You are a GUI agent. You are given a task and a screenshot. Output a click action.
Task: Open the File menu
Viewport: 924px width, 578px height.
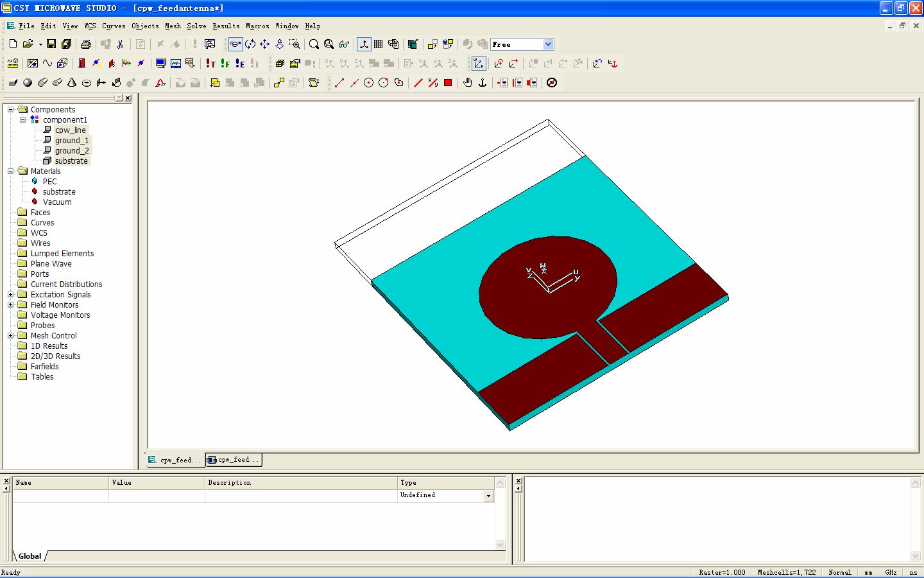click(x=26, y=26)
